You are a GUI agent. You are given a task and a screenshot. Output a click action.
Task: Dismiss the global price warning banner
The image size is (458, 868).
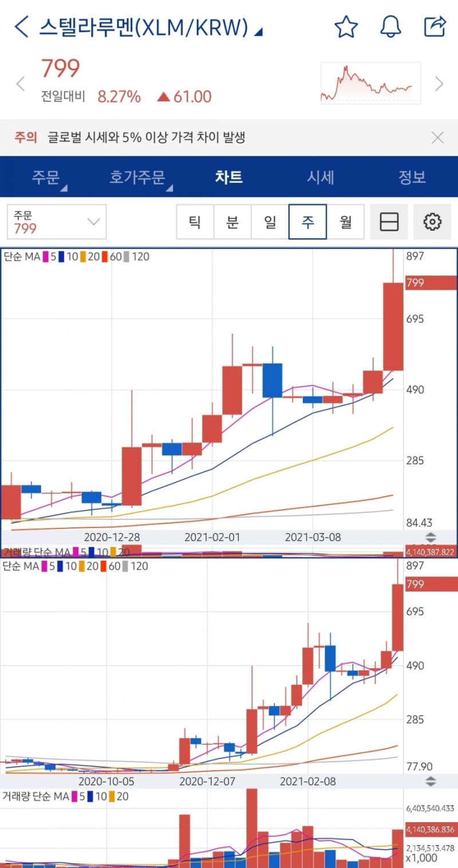[x=437, y=137]
